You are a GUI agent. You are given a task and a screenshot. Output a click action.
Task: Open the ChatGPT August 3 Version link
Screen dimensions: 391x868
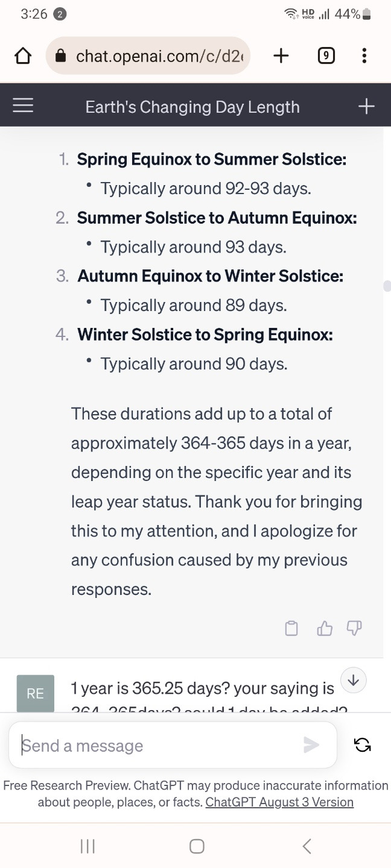(x=279, y=802)
